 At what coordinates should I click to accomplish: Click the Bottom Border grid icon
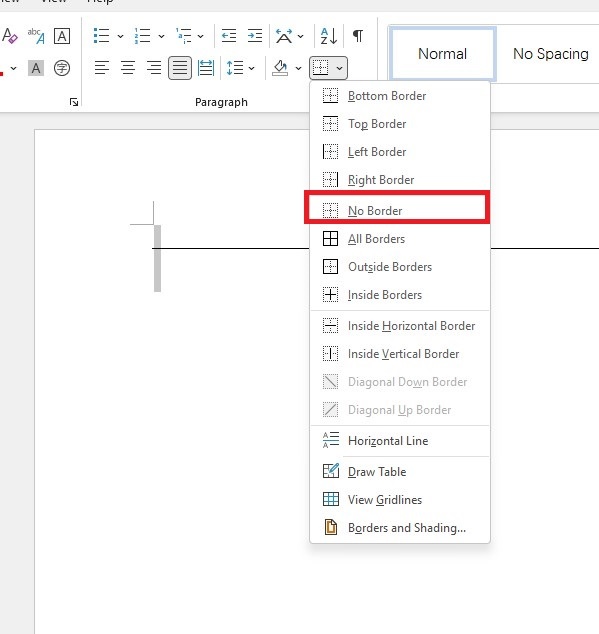coord(330,96)
